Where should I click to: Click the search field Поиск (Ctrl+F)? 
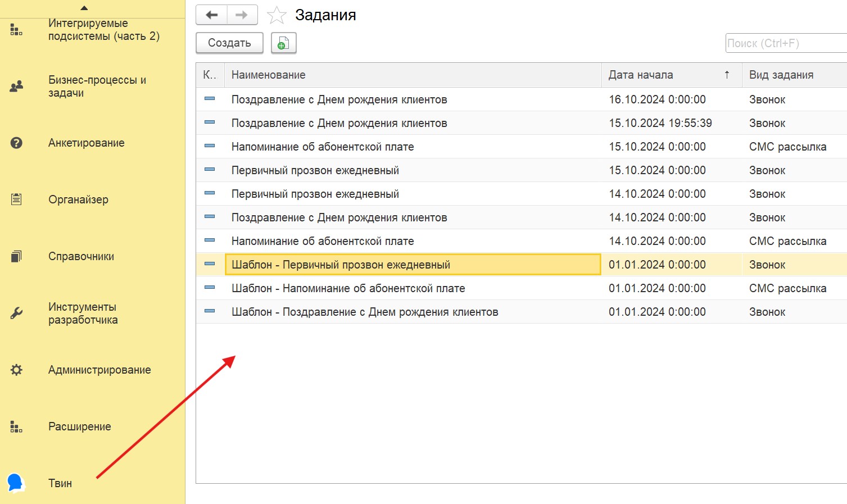pos(786,43)
